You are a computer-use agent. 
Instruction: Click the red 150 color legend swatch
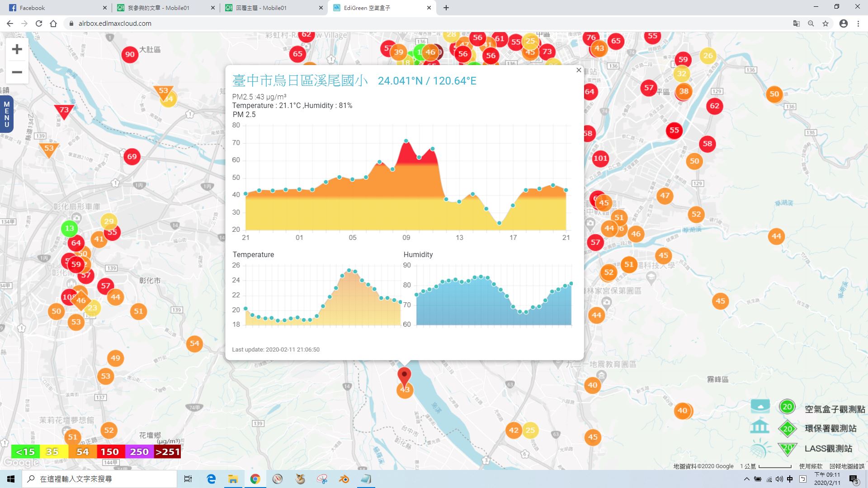point(110,452)
